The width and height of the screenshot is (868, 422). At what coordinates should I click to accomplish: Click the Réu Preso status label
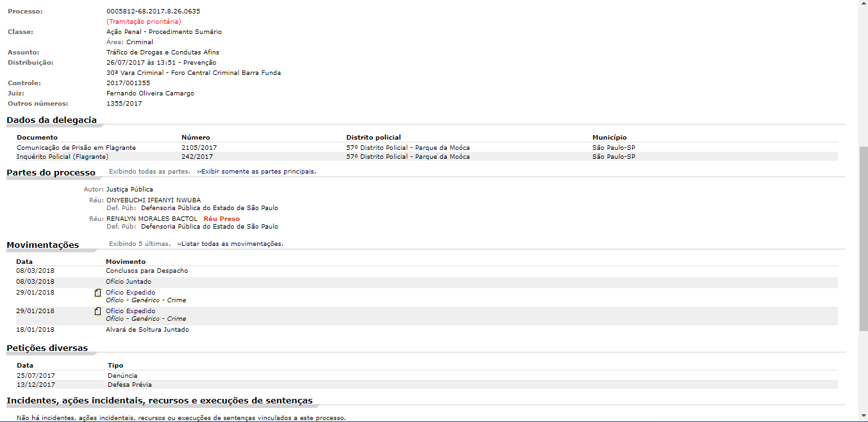coord(221,219)
